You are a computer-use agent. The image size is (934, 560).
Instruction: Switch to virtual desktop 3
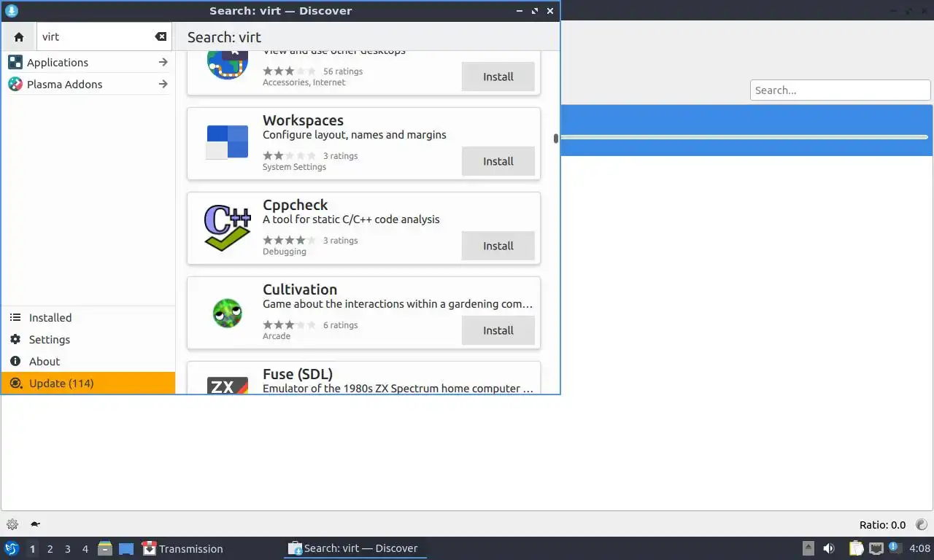(68, 549)
